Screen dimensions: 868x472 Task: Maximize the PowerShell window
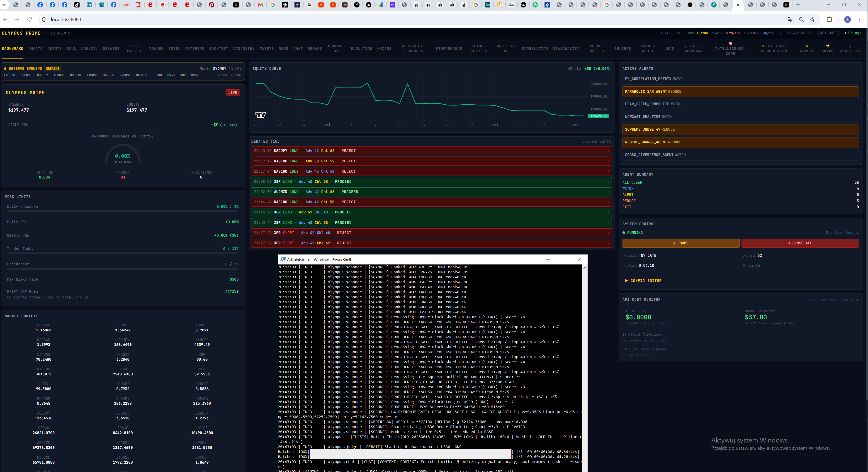tap(563, 259)
